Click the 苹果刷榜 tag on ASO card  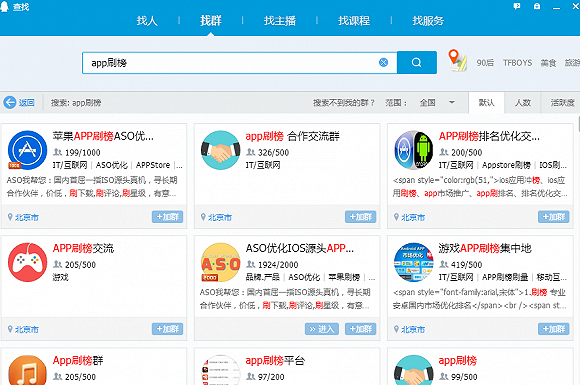(x=344, y=277)
